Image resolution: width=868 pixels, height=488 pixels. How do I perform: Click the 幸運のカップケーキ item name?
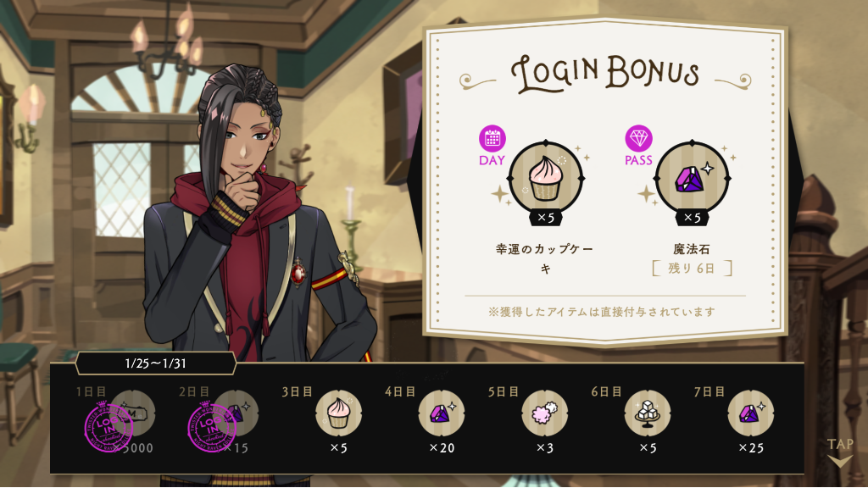click(545, 258)
